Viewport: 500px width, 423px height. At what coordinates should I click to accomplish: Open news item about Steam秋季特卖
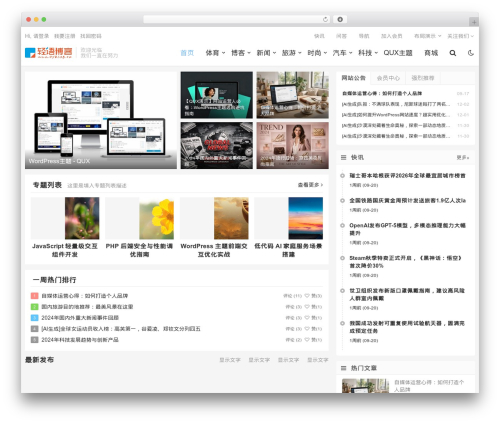(x=405, y=262)
